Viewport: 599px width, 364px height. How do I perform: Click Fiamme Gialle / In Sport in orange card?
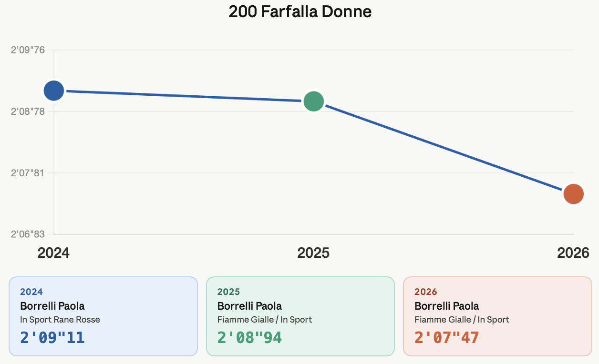coord(462,320)
